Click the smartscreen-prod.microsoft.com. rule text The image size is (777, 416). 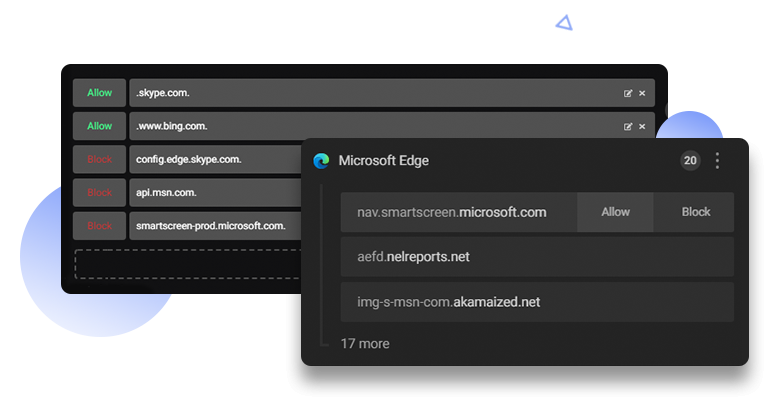coord(211,226)
